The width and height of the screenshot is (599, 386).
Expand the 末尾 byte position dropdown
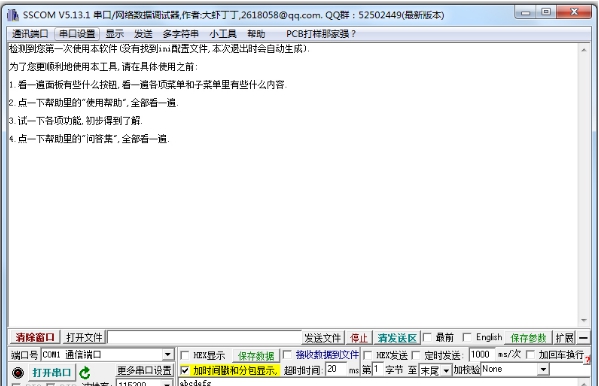(446, 371)
